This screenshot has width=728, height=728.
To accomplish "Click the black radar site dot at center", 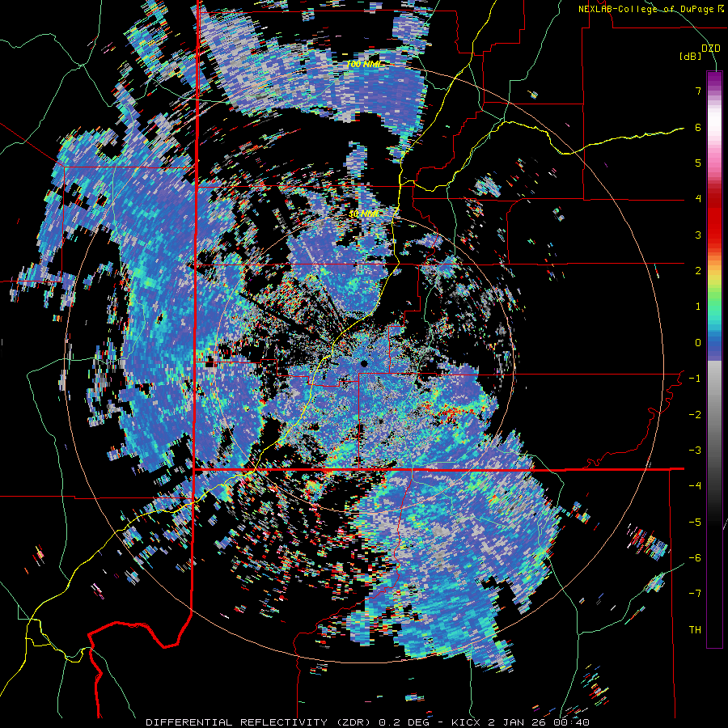I will coord(364,363).
